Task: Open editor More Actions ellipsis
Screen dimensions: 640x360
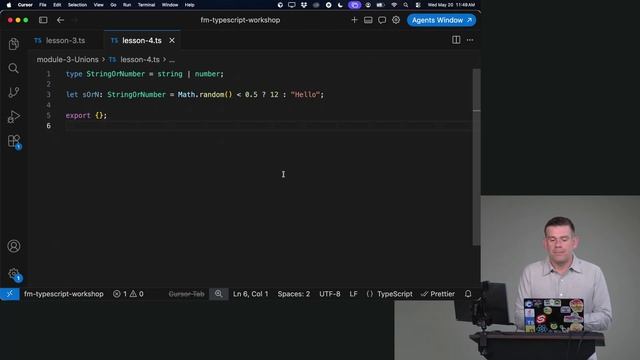Action: (470, 40)
